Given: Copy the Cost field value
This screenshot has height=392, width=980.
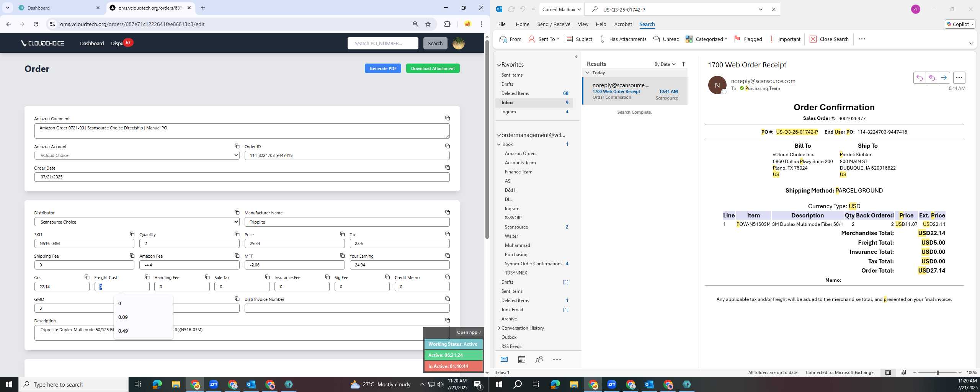Looking at the screenshot, I should point(87,277).
